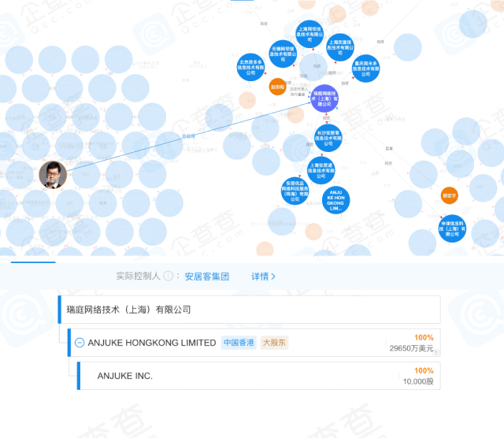Collapse the ANJUKE HONGKONG LIMITED row

coord(80,343)
